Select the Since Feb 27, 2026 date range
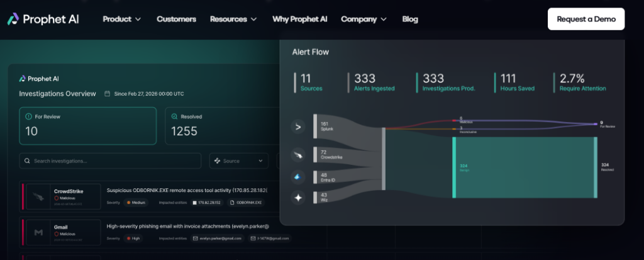Screen dimensions: 644x260 tap(148, 94)
